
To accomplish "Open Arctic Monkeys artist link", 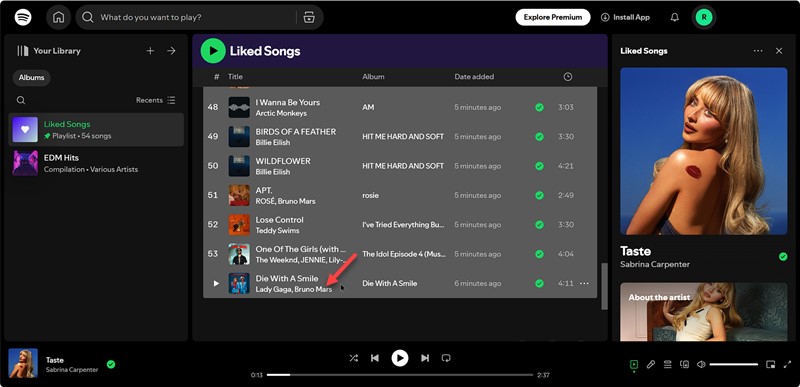I will 281,113.
